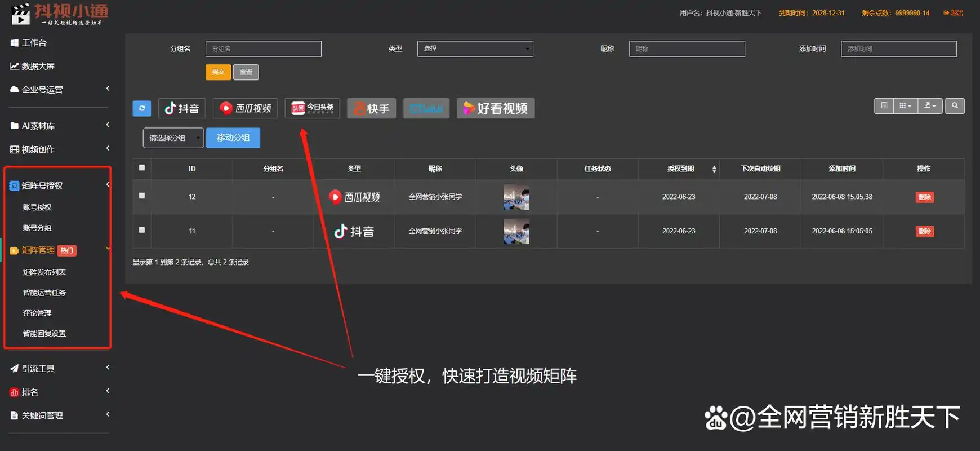
Task: Click the 添加时间 filter input field
Action: 899,49
